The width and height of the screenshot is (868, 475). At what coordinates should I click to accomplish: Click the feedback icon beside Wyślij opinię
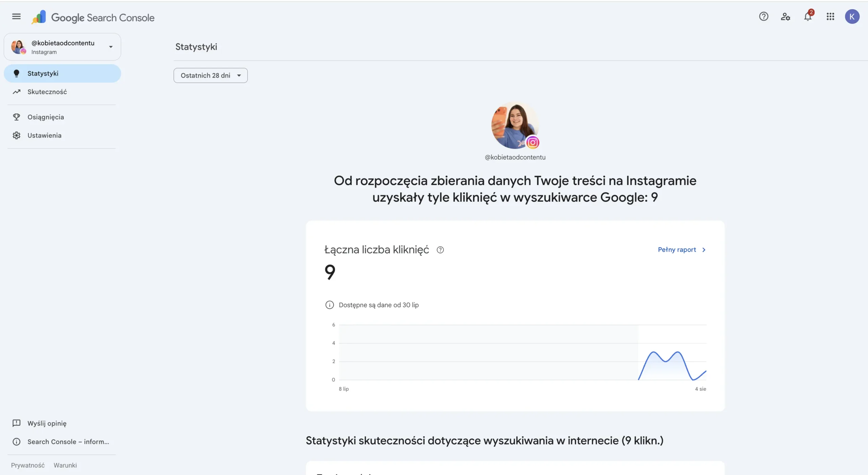pos(16,424)
